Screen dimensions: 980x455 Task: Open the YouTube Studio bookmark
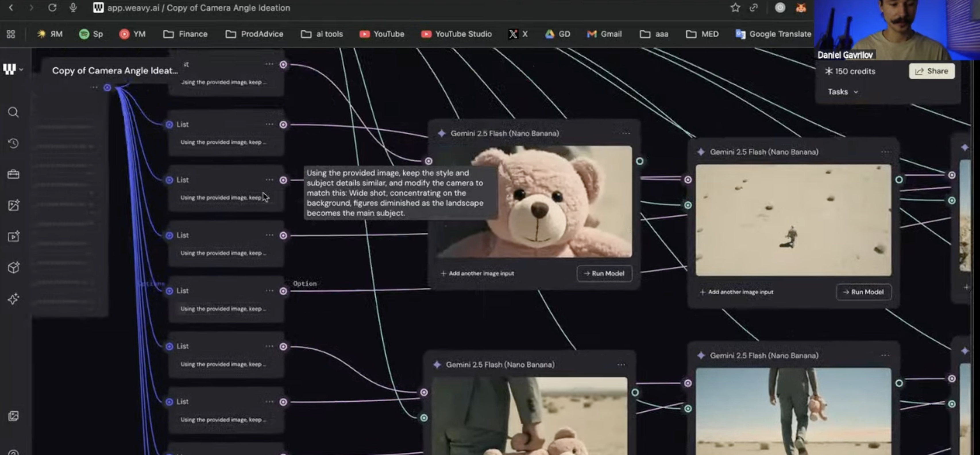456,34
